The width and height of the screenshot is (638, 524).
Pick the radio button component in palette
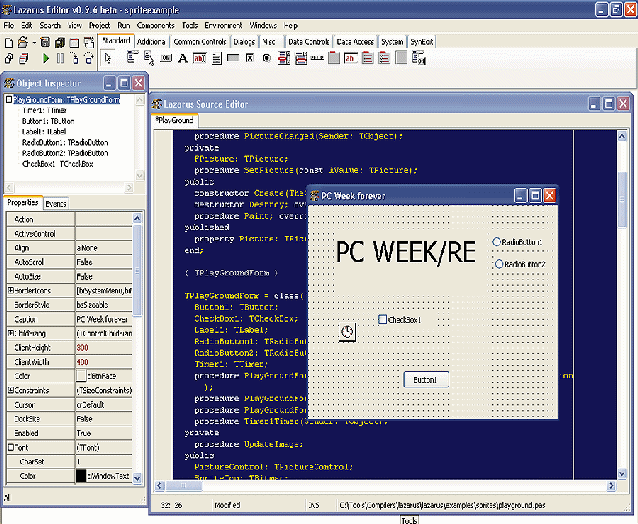267,58
